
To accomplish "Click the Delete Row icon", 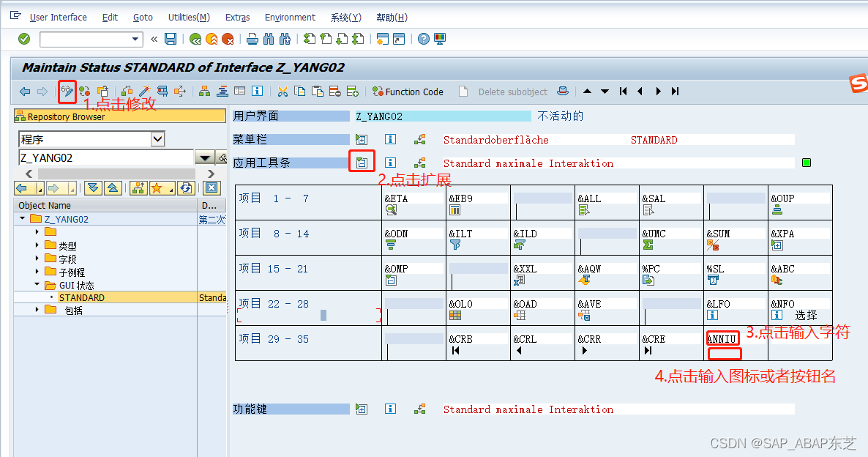I will pyautogui.click(x=335, y=92).
